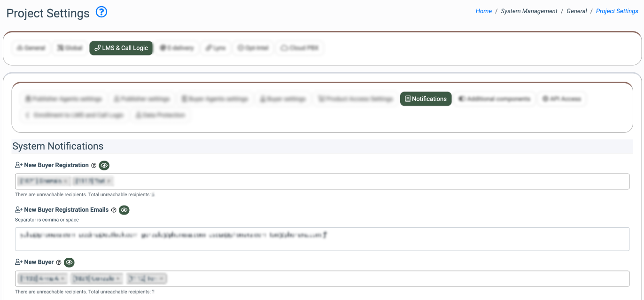Viewport: 644px width, 300px height.
Task: Click help icon beside New Buyer Registration Emails
Action: pos(113,210)
